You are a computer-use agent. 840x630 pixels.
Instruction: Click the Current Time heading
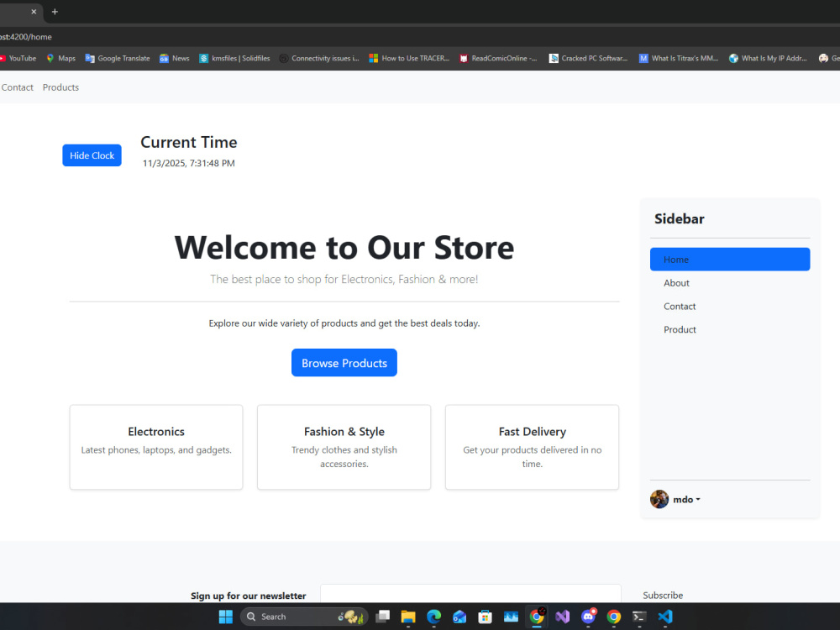coord(188,142)
